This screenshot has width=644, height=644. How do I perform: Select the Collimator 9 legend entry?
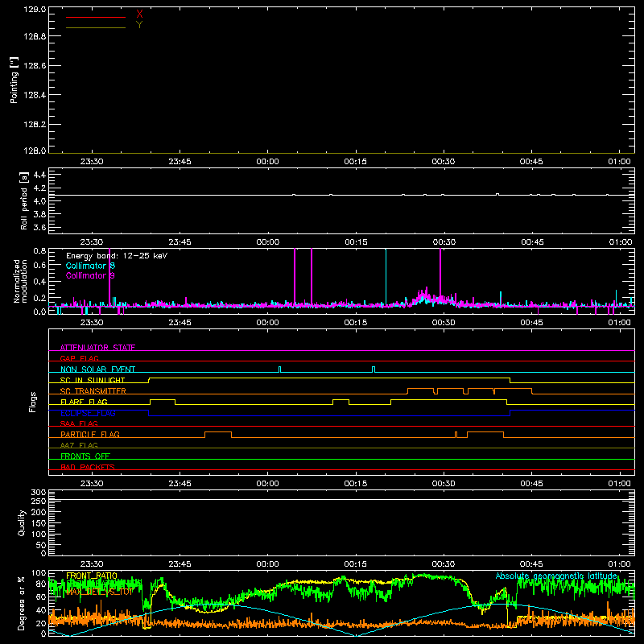pos(90,275)
